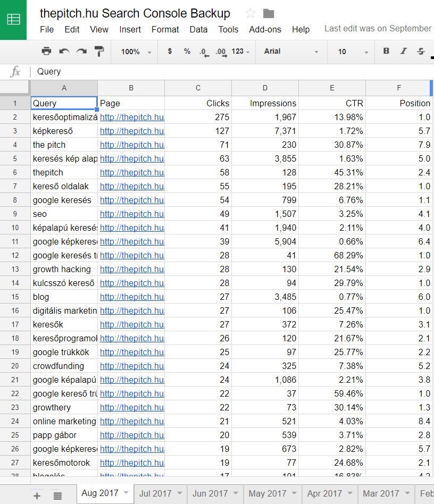Image resolution: width=434 pixels, height=504 pixels.
Task: Open the 'Last edit was on September' link
Action: pos(378,29)
